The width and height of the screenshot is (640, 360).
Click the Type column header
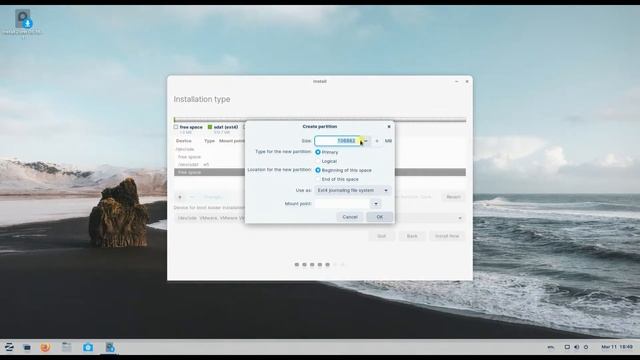209,141
